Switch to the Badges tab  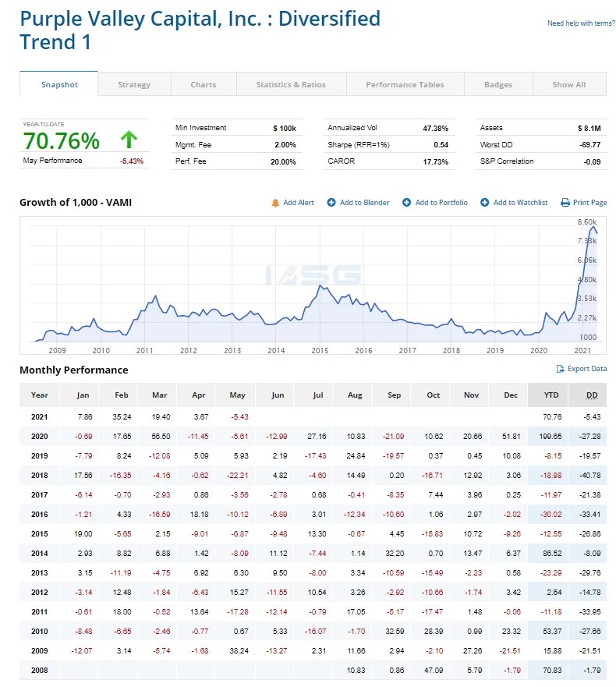(x=498, y=84)
